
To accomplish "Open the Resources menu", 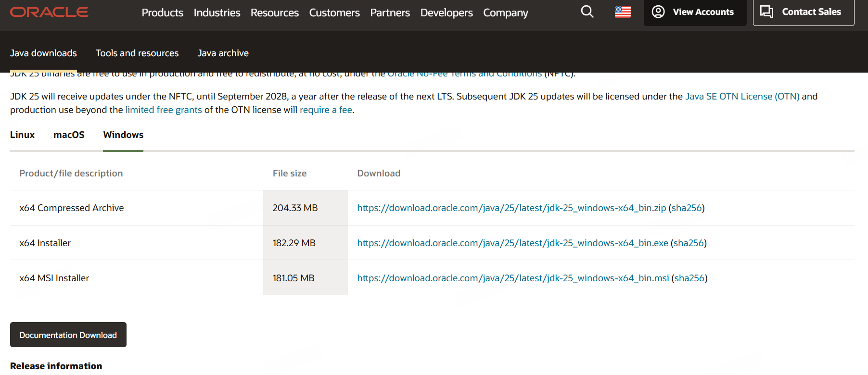I will 275,12.
